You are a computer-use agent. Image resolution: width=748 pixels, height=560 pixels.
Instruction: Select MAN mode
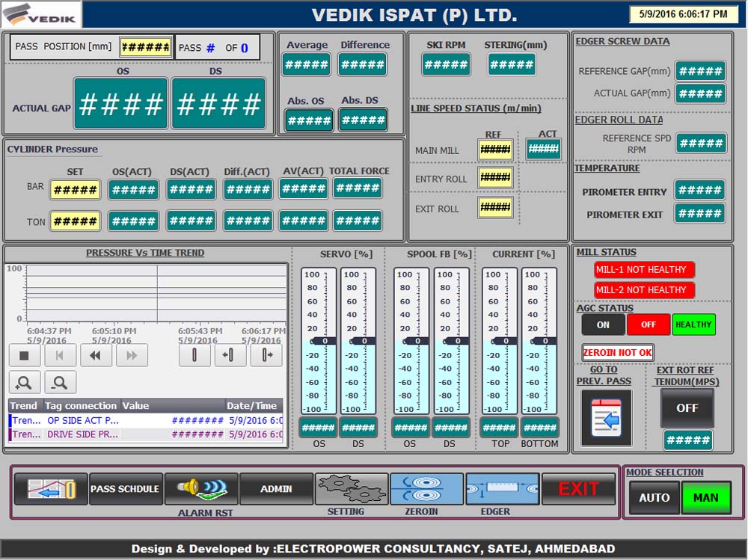[x=706, y=497]
